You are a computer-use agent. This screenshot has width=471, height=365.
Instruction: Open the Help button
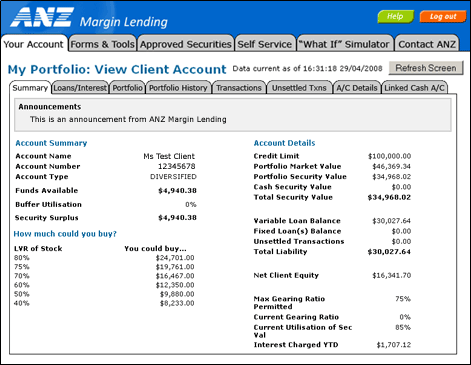(395, 16)
